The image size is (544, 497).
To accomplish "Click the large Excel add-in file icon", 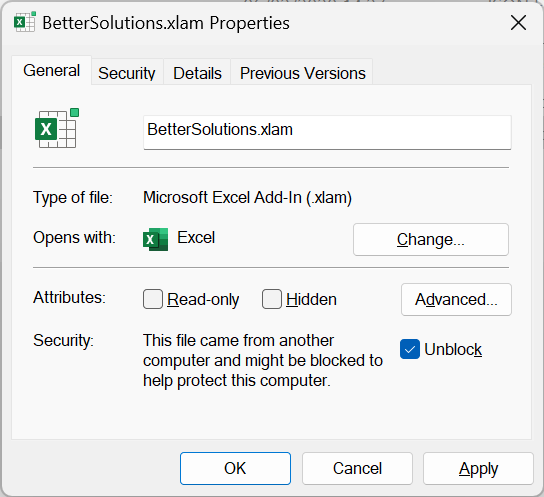I will click(57, 128).
